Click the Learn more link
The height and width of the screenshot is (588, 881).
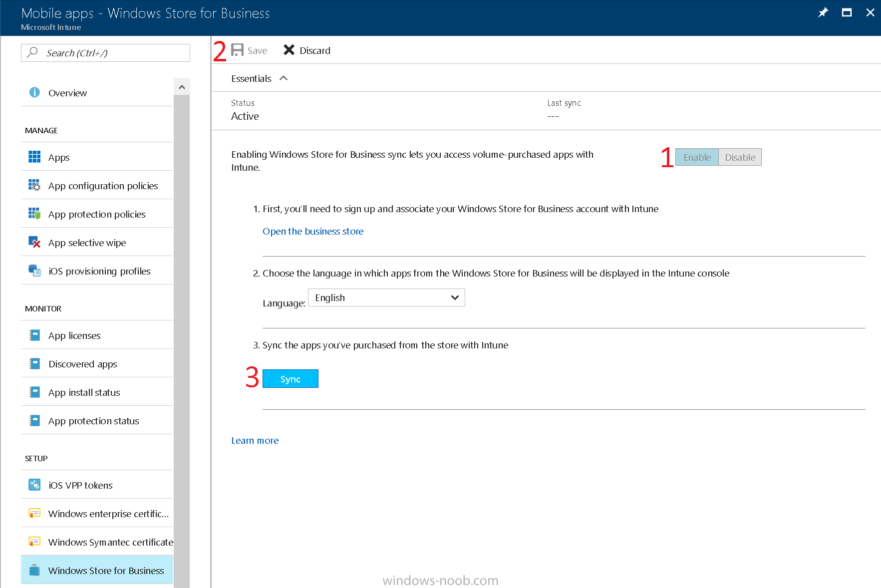(255, 440)
